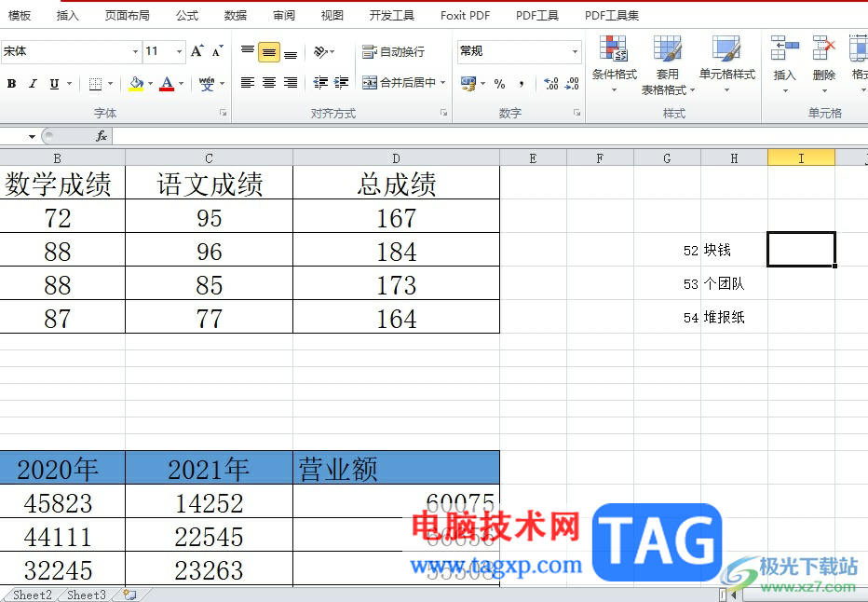The image size is (868, 602).
Task: Open the 插入 ribbon tab
Action: (x=68, y=16)
